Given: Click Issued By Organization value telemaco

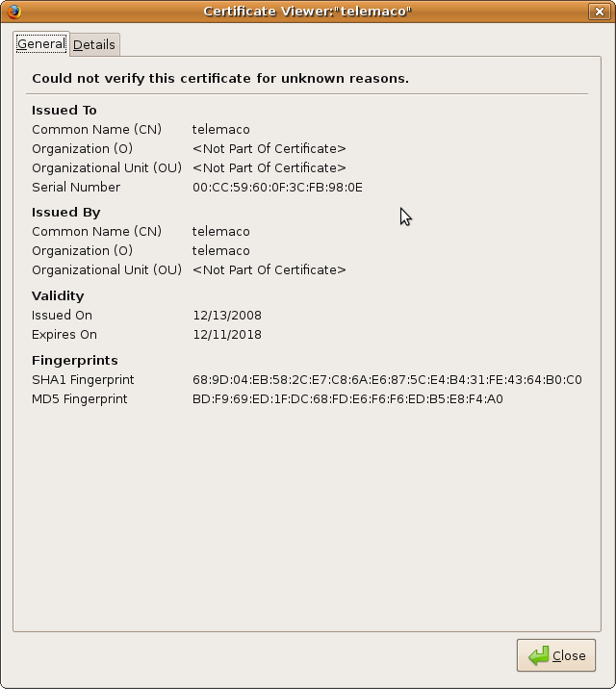Looking at the screenshot, I should pyautogui.click(x=221, y=251).
